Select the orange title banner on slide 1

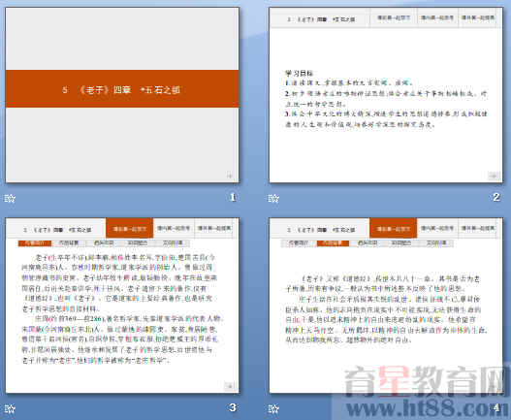point(122,88)
